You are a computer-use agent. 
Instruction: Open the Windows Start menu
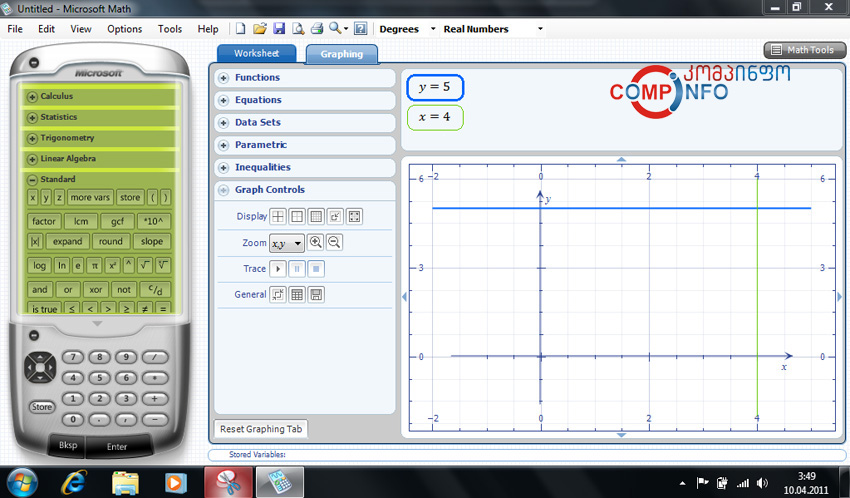[x=22, y=482]
